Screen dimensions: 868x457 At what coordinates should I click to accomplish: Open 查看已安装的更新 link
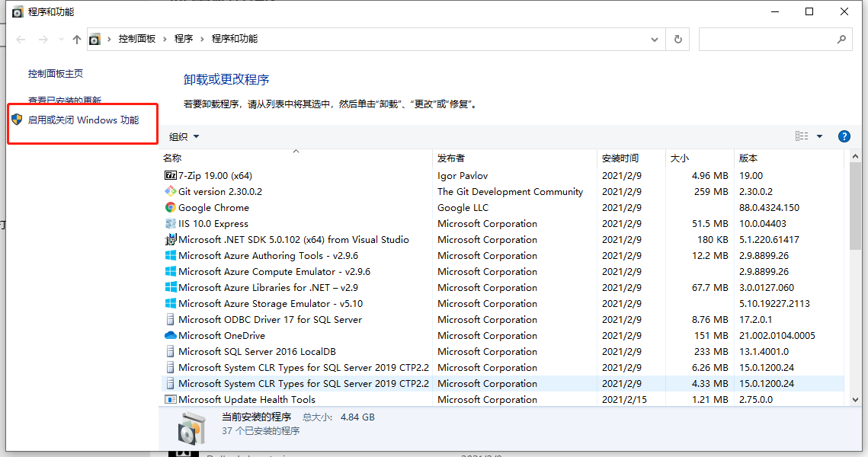tap(65, 100)
